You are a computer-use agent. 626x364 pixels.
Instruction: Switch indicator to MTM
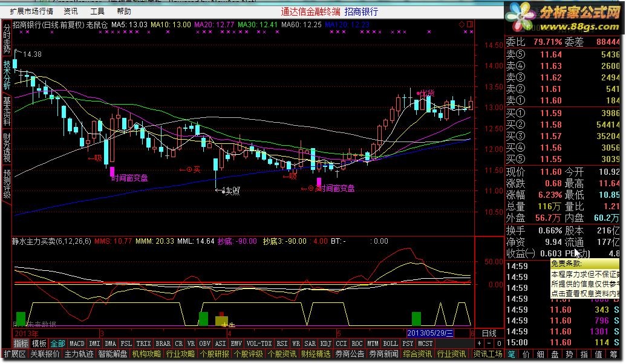tap(373, 343)
